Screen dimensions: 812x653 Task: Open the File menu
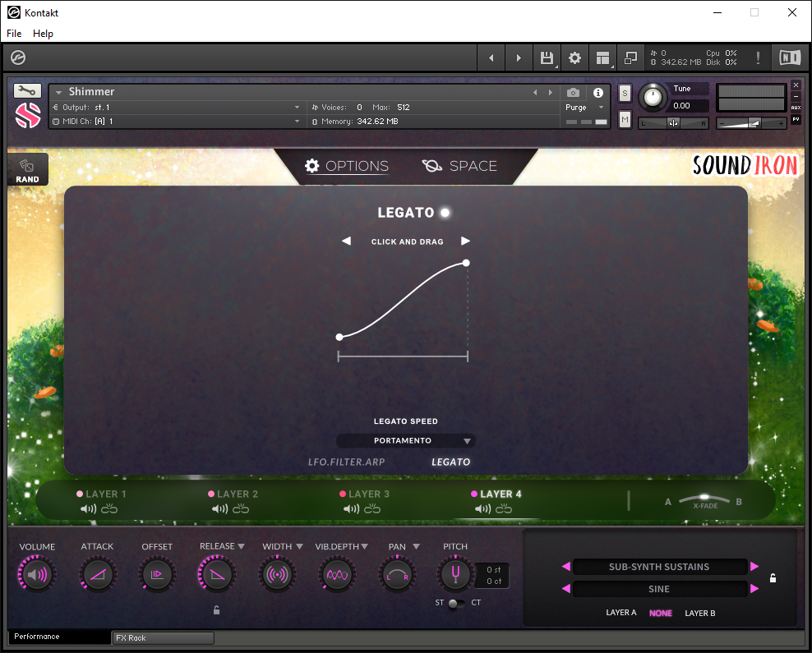click(x=14, y=34)
